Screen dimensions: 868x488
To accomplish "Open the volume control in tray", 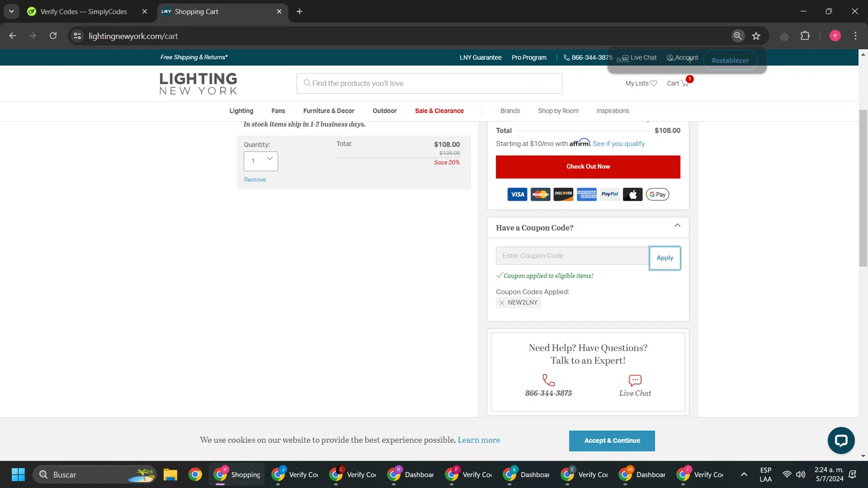I will 801,475.
